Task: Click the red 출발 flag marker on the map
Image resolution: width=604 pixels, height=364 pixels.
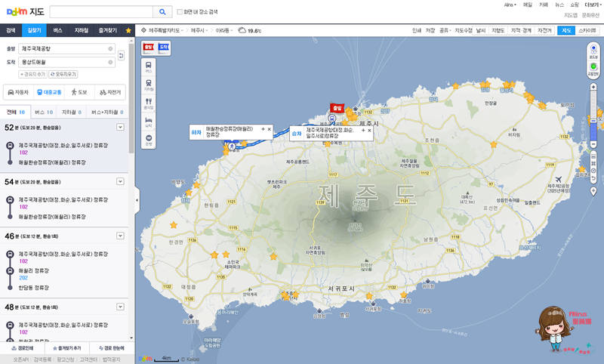Action: pos(337,107)
